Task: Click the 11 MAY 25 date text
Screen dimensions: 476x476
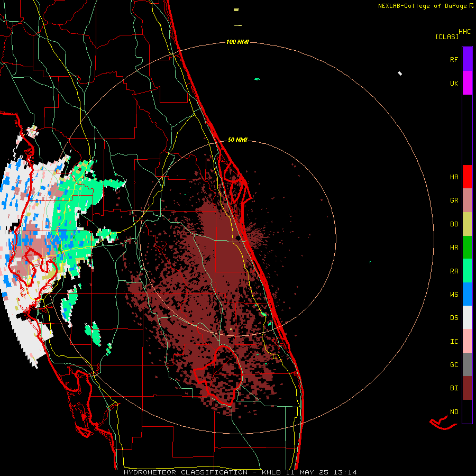Action: 307,472
